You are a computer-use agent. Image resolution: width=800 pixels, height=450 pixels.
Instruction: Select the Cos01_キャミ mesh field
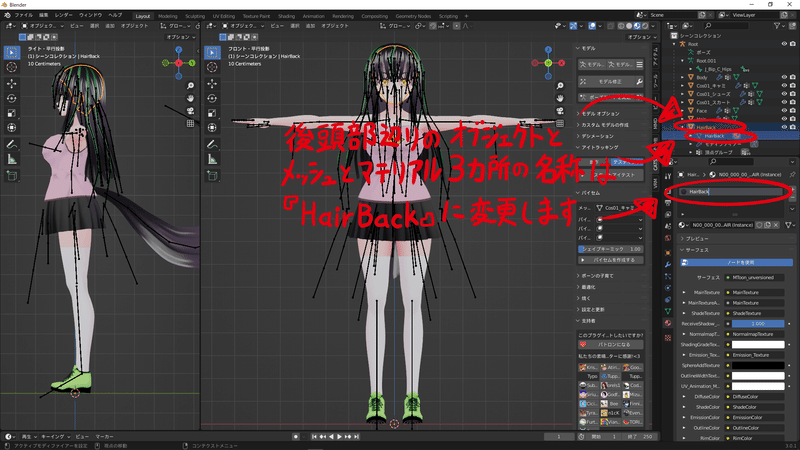click(x=619, y=208)
